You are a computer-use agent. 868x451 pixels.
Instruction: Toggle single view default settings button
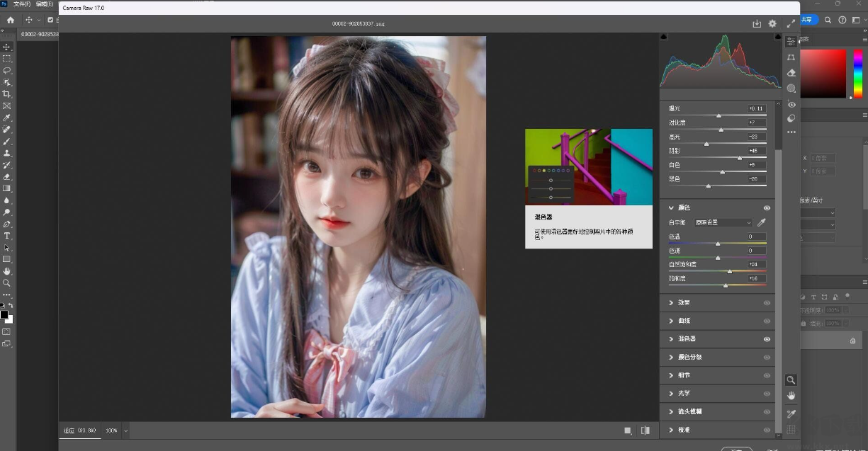(628, 430)
